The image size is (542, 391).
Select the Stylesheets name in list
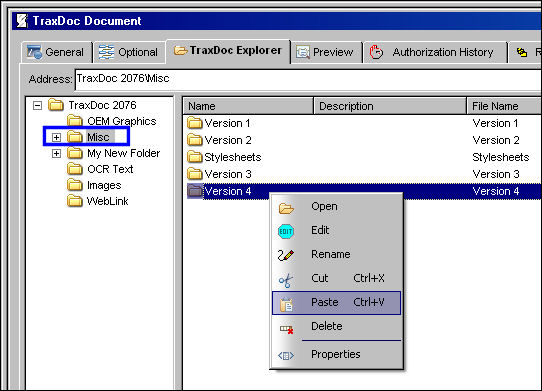pyautogui.click(x=233, y=157)
